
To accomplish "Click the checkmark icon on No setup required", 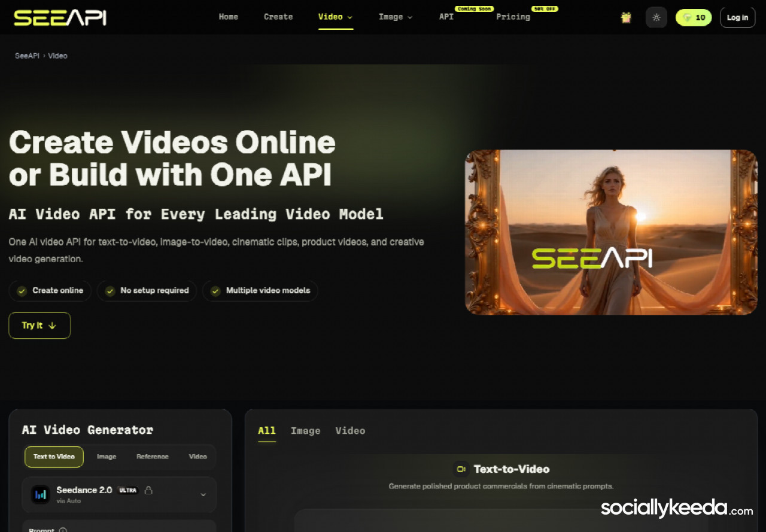I will click(x=110, y=291).
